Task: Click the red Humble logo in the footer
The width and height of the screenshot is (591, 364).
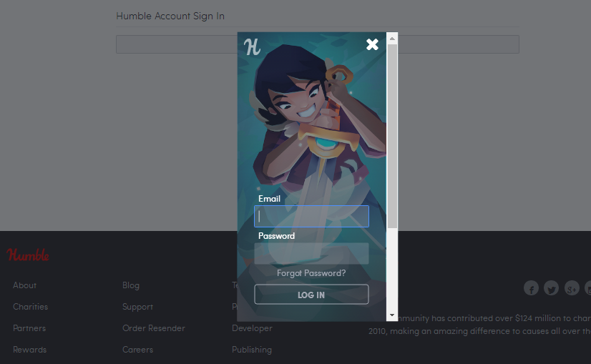Action: pyautogui.click(x=28, y=255)
